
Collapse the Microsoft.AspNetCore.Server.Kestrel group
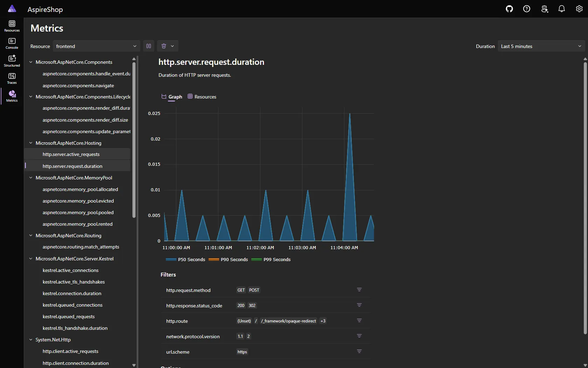pyautogui.click(x=31, y=259)
